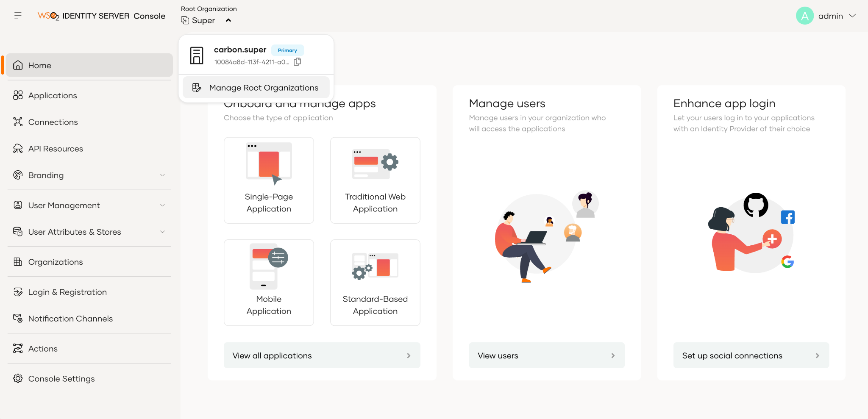This screenshot has width=868, height=419.
Task: Click arrow on View all applications
Action: point(409,355)
